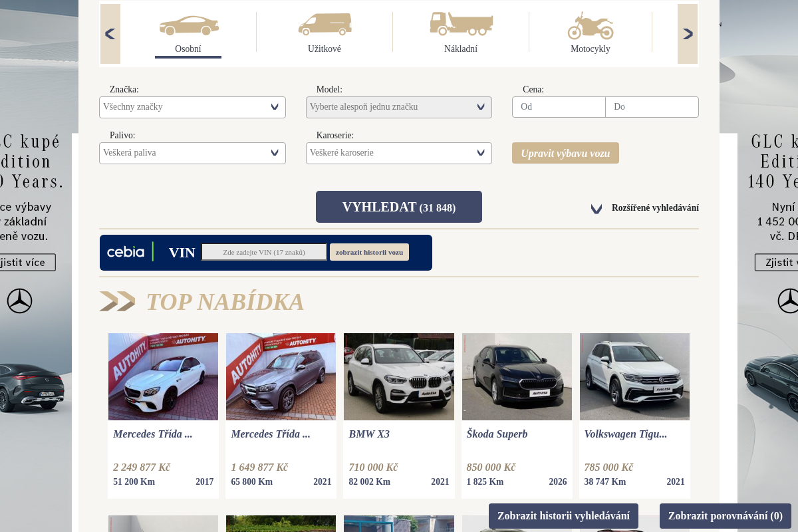This screenshot has height=532, width=798.
Task: Open the BMW X3 listing title
Action: [369, 434]
